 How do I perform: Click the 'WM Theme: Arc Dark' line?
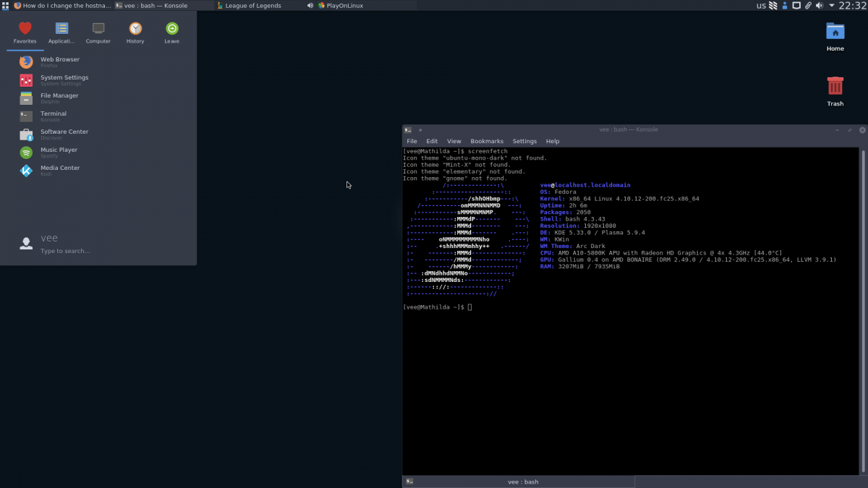[x=573, y=247]
